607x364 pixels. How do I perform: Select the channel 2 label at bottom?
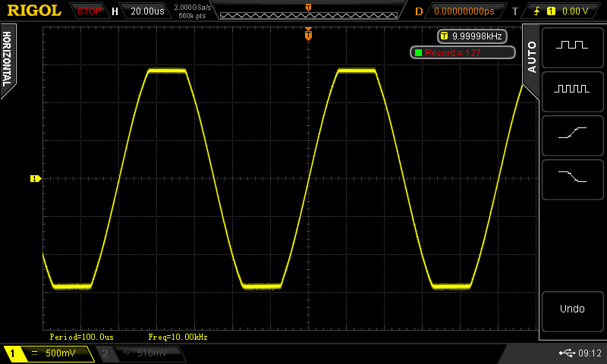[105, 353]
